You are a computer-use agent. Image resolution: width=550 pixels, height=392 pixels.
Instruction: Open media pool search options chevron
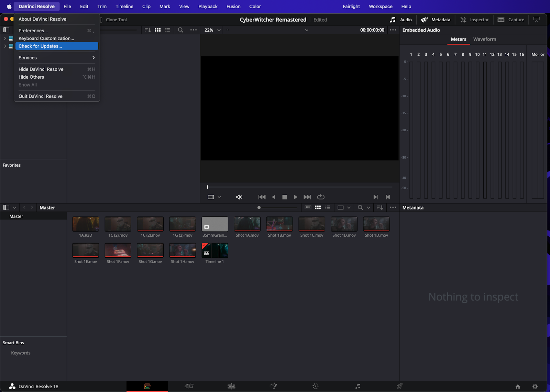coord(368,208)
